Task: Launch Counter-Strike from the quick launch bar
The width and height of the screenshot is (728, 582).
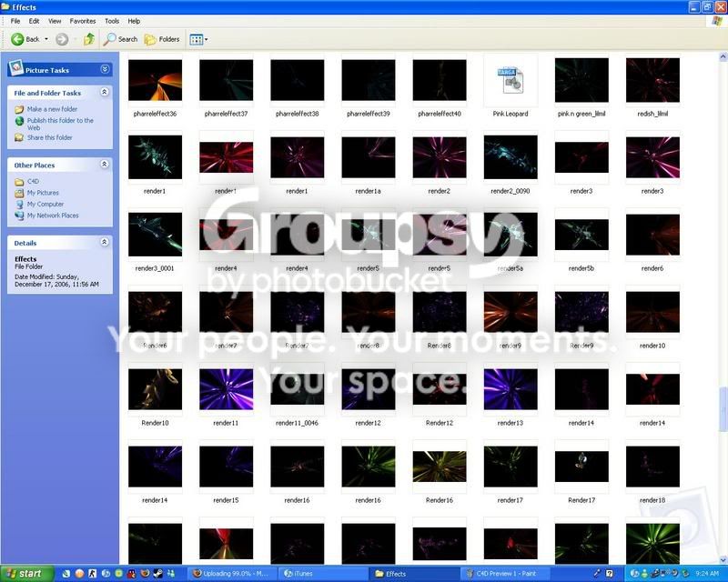Action: click(93, 574)
